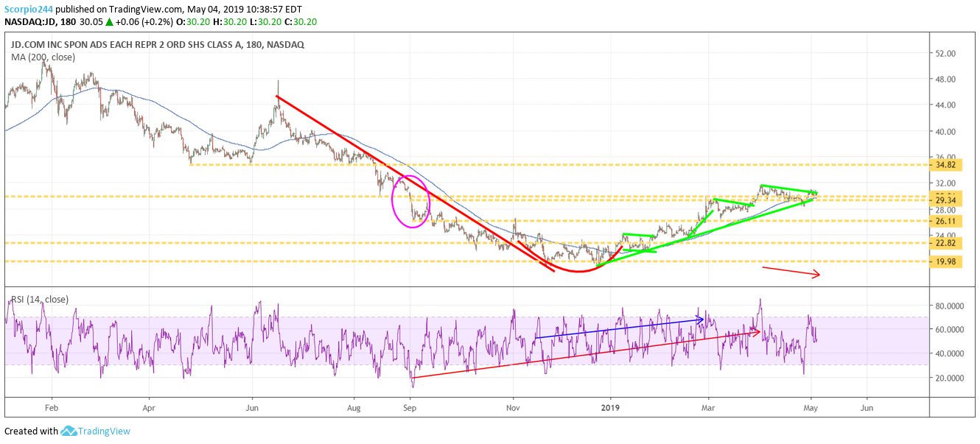Screen dimensions: 980x444
Task: Click the Sep label on time axis
Action: (x=410, y=406)
